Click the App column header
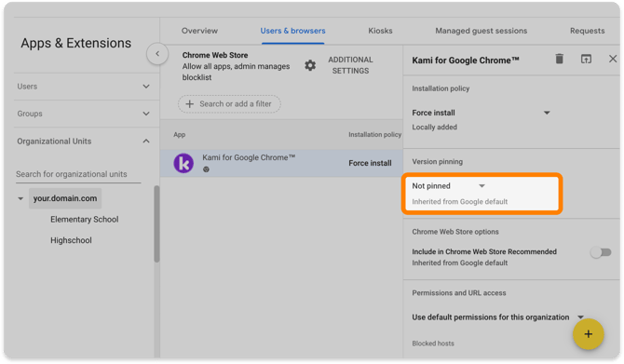 [179, 134]
